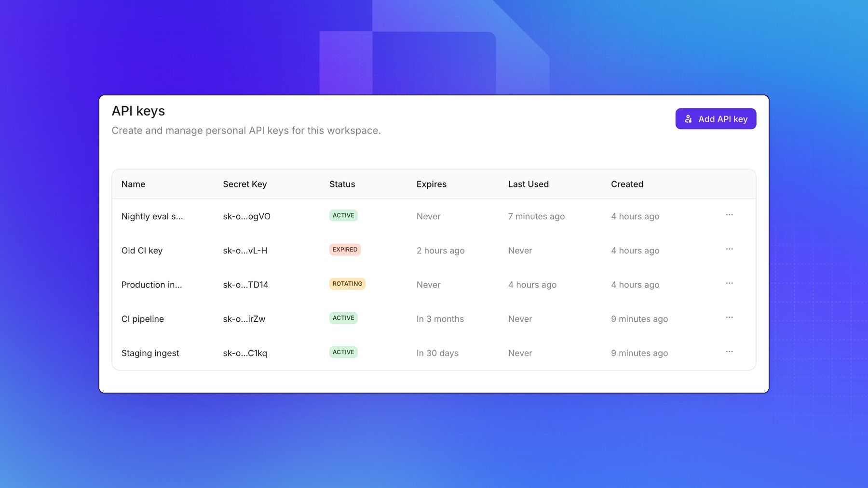Select the 'Old CI key' name
The image size is (868, 488).
point(142,251)
